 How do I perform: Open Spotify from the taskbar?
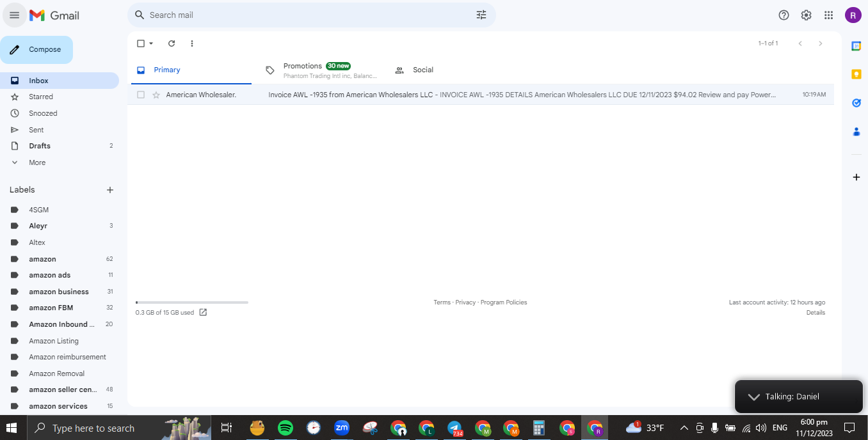[x=285, y=428]
